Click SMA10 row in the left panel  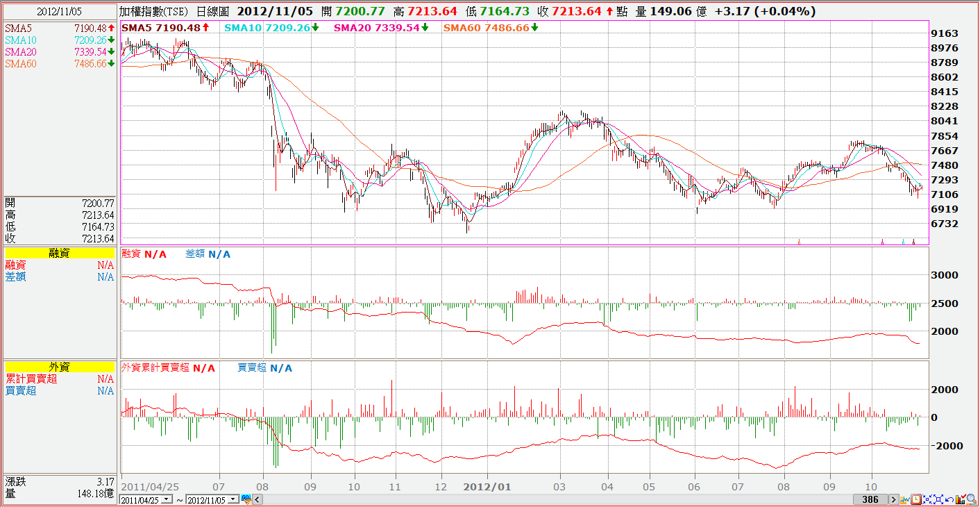[60, 40]
